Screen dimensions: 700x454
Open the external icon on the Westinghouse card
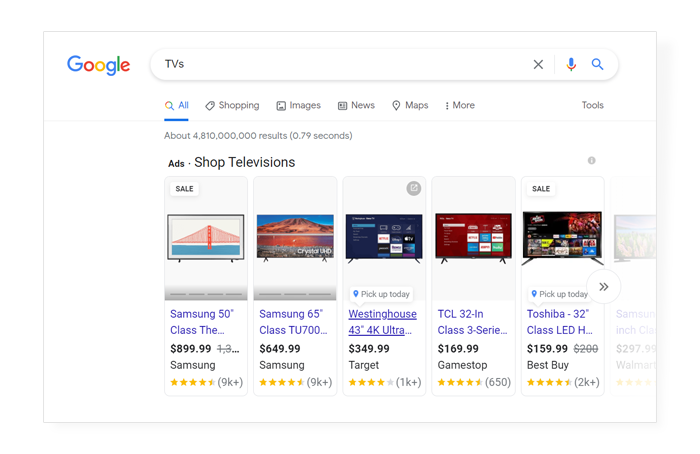tap(413, 188)
